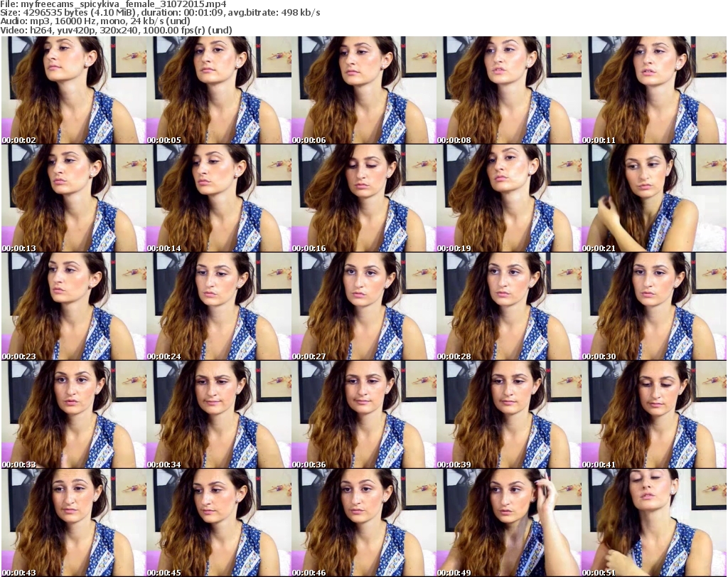Open the frame stamped 00:00:45
Image resolution: width=728 pixels, height=577 pixels.
pyautogui.click(x=219, y=523)
